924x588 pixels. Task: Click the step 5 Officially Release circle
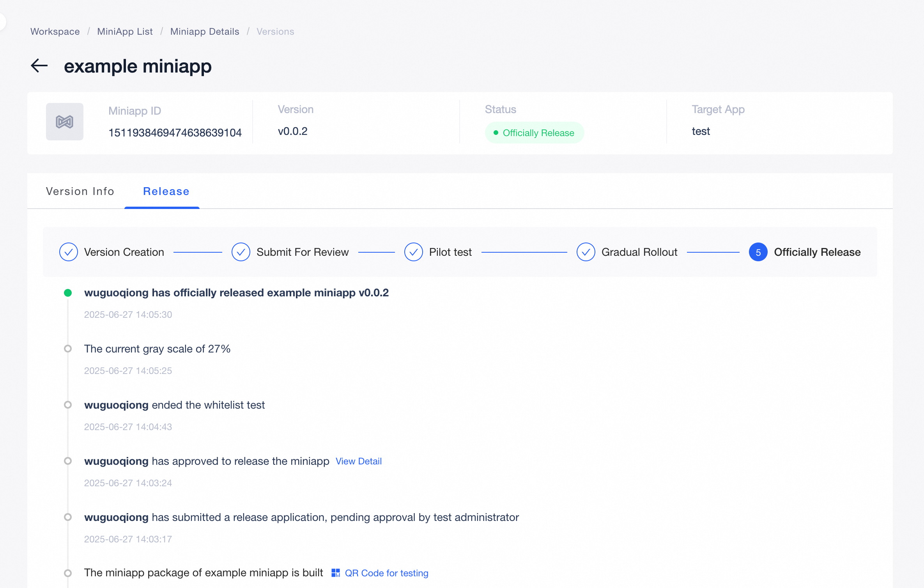(758, 252)
